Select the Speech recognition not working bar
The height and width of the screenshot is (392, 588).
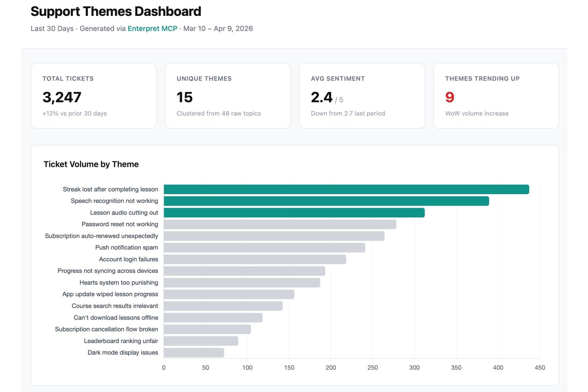326,201
